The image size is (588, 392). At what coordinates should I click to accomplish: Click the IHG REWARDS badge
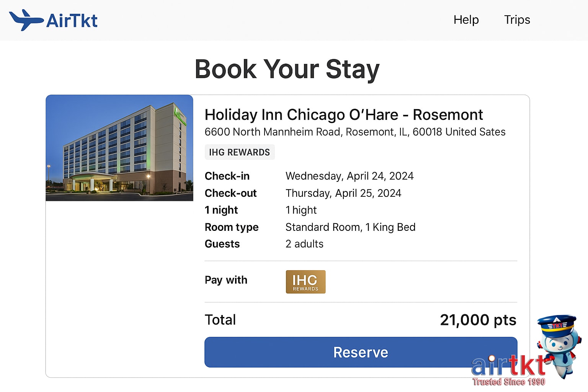240,152
